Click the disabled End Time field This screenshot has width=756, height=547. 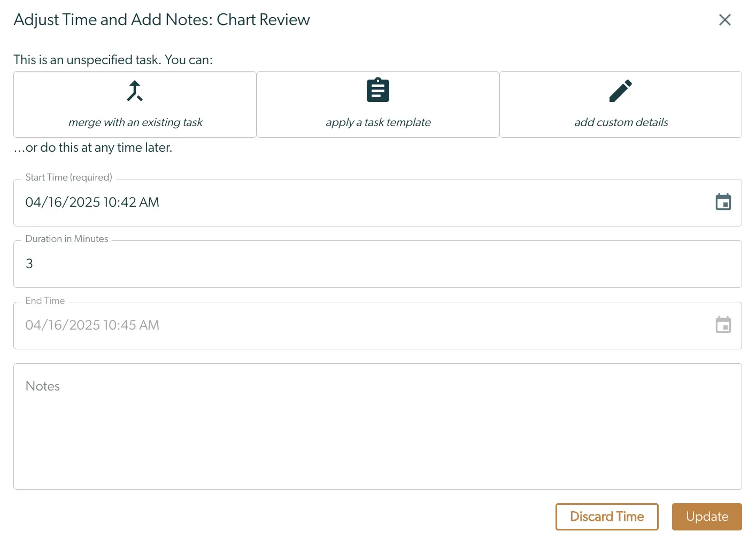(x=321, y=325)
